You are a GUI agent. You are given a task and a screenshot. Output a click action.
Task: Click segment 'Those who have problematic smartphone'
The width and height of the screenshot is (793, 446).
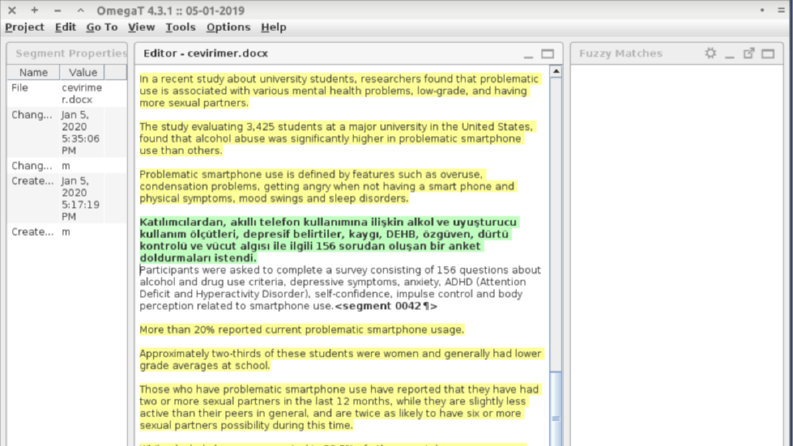[340, 407]
